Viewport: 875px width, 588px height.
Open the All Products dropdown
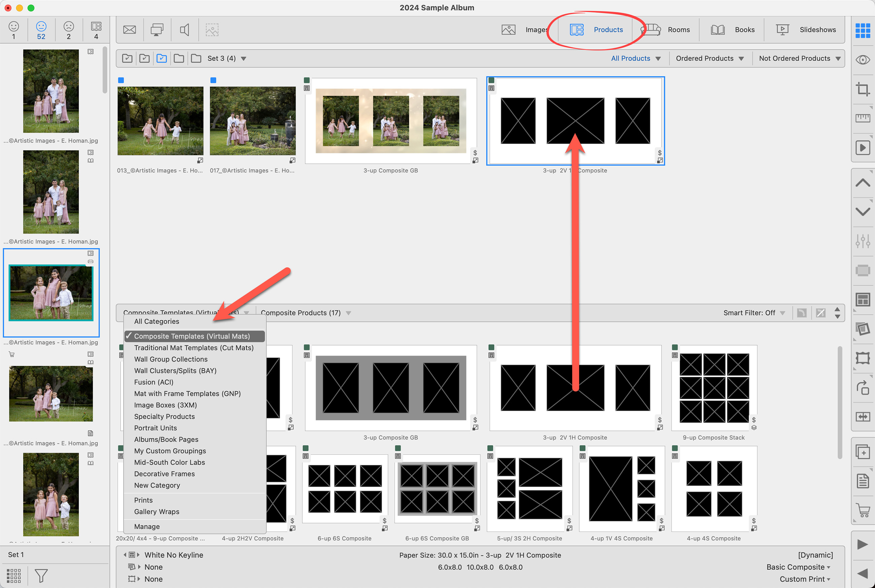[635, 59]
